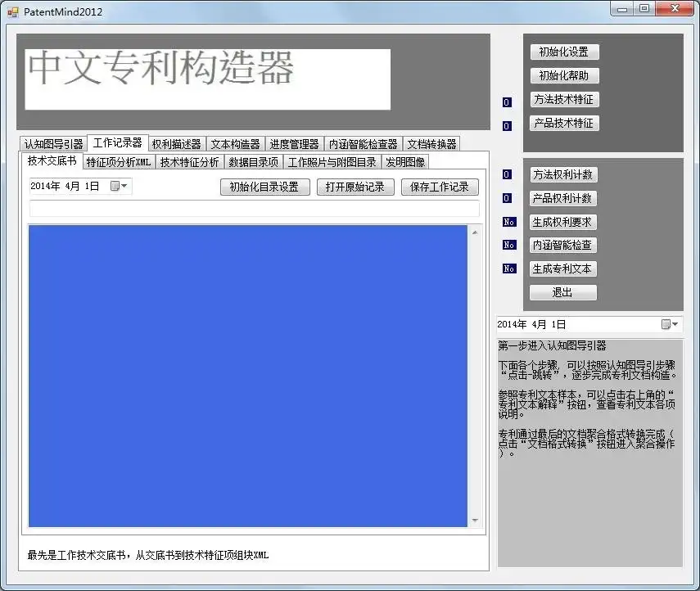The height and width of the screenshot is (591, 700).
Task: Click date text in work recorder date picker
Action: coord(65,186)
